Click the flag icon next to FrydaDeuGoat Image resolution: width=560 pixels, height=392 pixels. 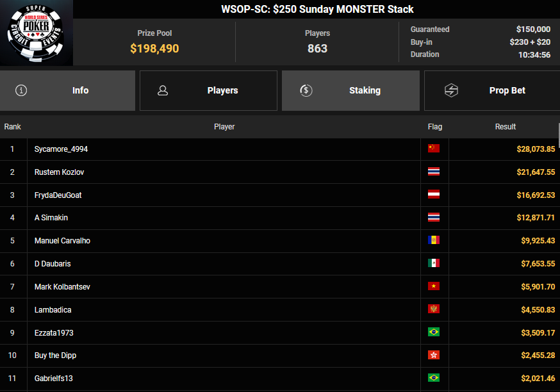pos(434,195)
